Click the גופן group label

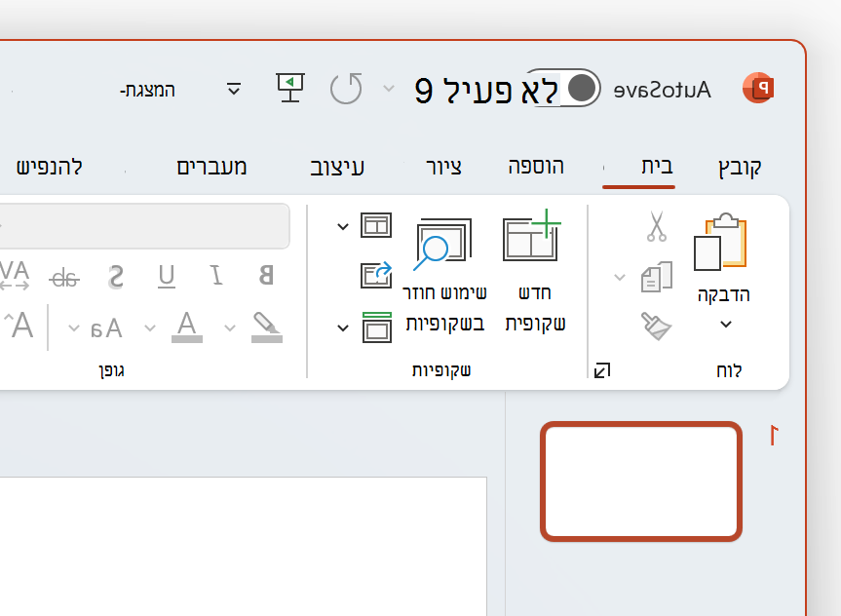coord(111,370)
